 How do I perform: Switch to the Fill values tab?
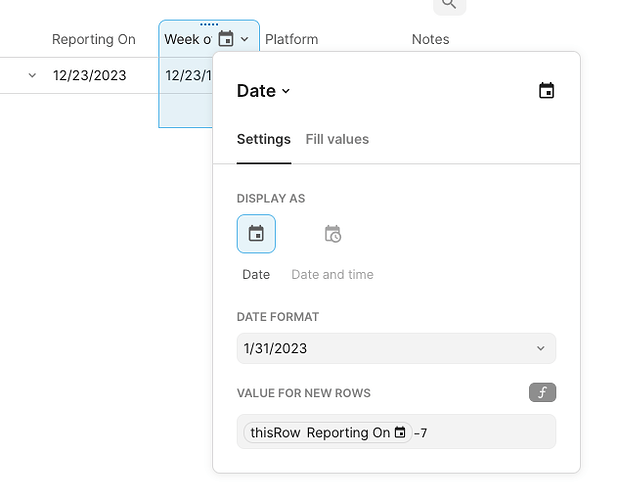(x=337, y=139)
